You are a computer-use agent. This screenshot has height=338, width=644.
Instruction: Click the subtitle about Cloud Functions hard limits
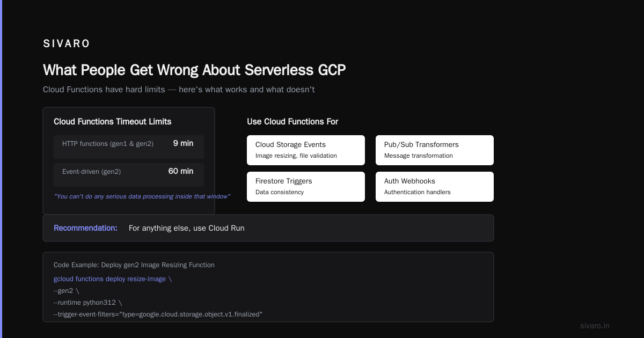tap(179, 90)
